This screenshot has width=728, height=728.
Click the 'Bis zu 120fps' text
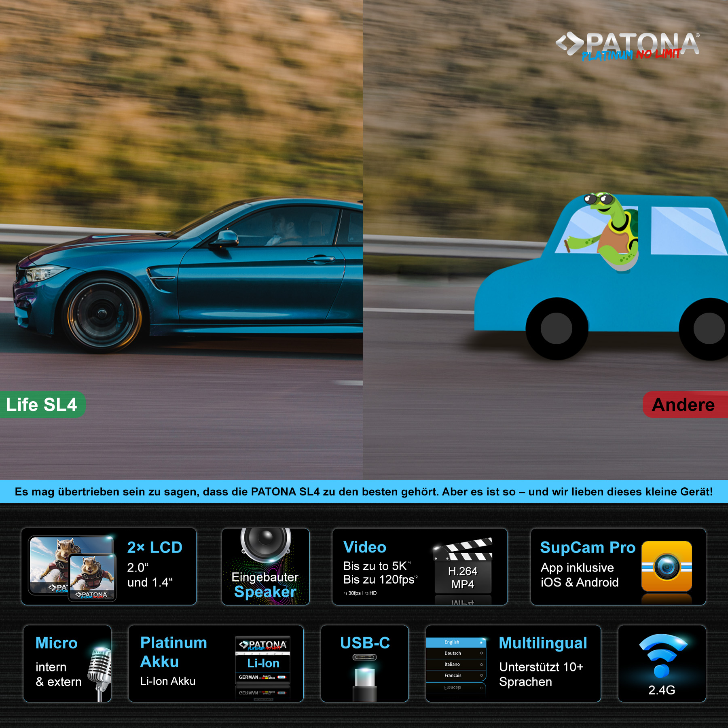coord(380,580)
